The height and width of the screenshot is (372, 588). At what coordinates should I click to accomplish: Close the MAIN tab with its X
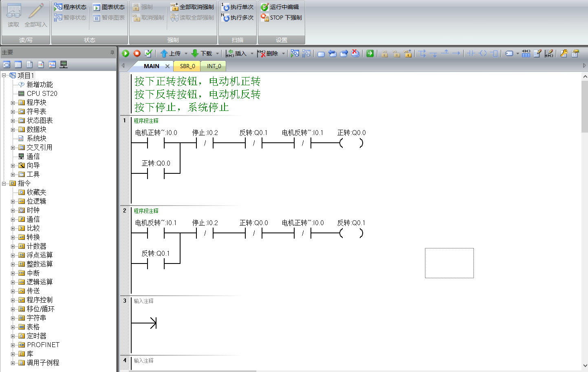pyautogui.click(x=167, y=66)
